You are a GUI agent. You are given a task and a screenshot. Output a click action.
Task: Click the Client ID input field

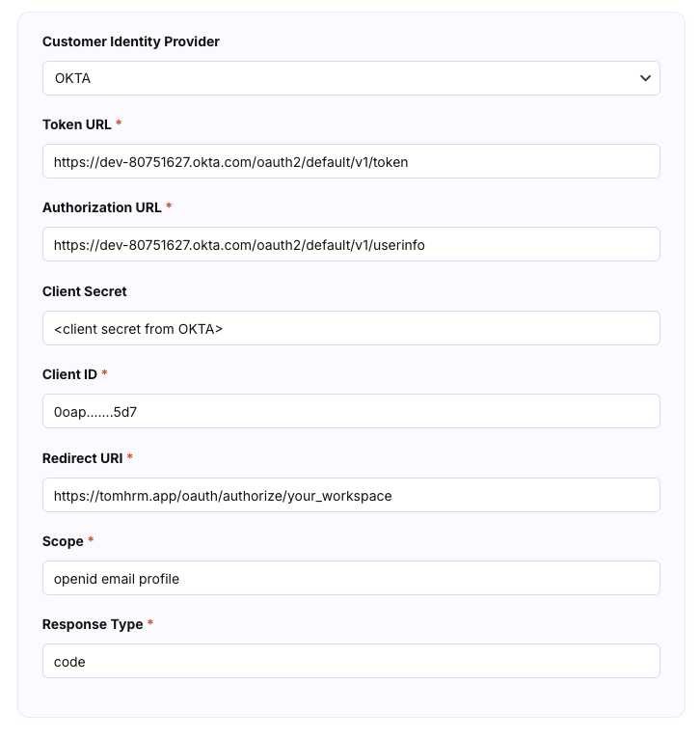pos(351,412)
